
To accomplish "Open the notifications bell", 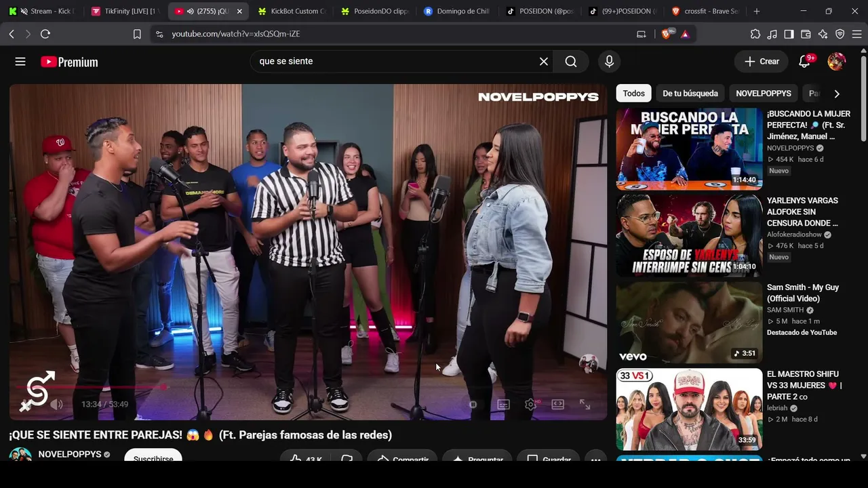I will [x=805, y=62].
